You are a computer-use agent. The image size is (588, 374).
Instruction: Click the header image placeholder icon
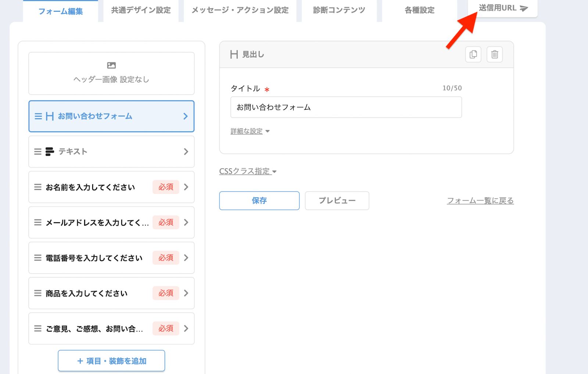(111, 65)
